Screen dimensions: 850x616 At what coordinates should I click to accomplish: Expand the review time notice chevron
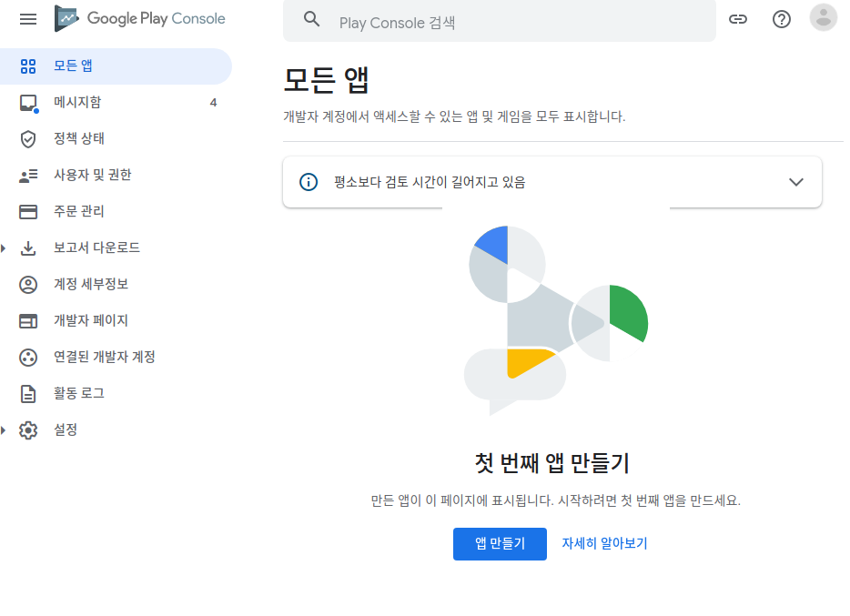795,182
